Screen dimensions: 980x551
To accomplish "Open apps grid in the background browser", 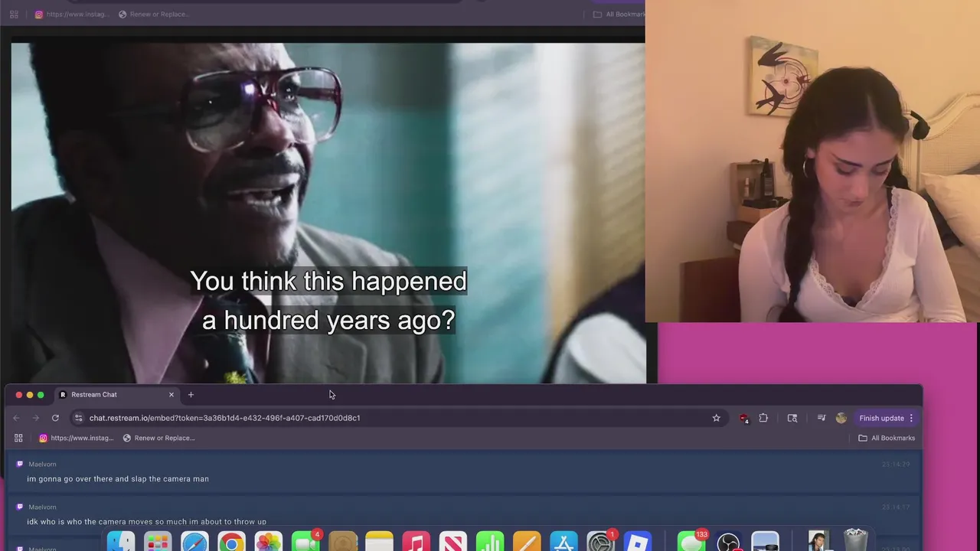I will click(x=14, y=14).
